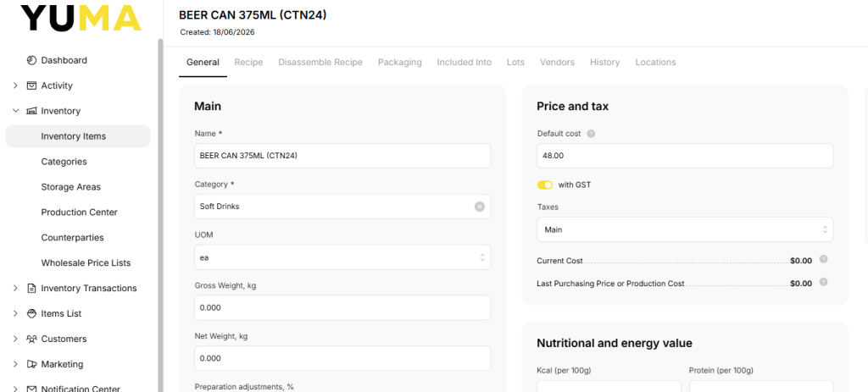Screen dimensions: 868x392
Task: Click the Marketing megaphone icon
Action: coord(31,364)
